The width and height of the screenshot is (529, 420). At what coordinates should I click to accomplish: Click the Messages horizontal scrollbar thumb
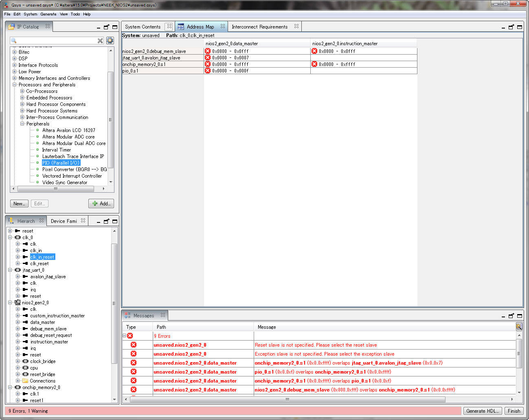[x=287, y=400]
